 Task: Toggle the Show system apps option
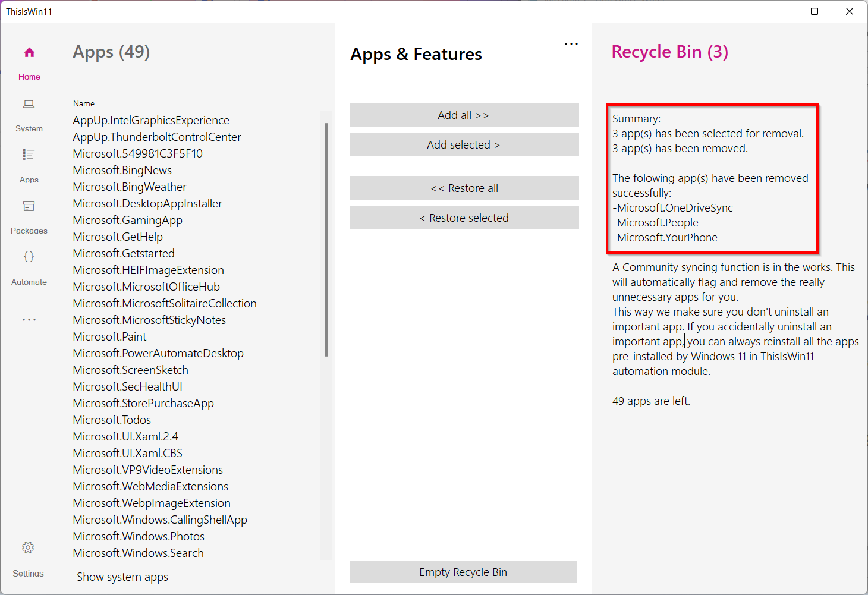click(122, 577)
